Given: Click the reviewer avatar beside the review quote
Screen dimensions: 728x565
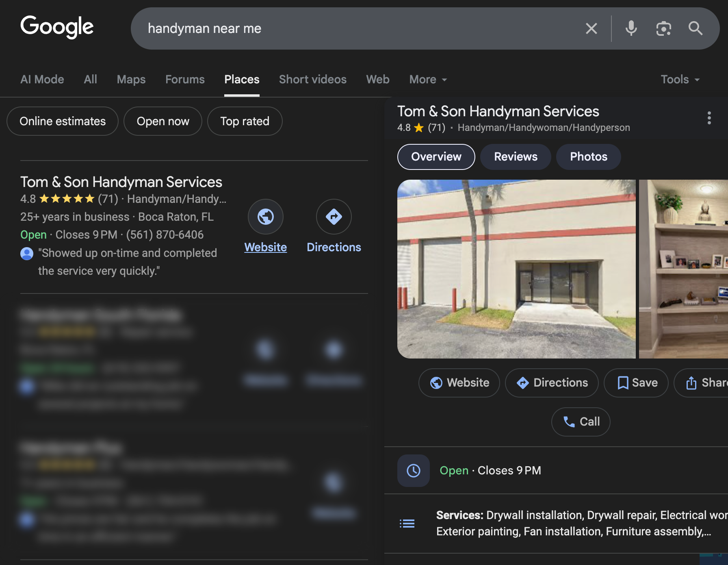Looking at the screenshot, I should (27, 254).
